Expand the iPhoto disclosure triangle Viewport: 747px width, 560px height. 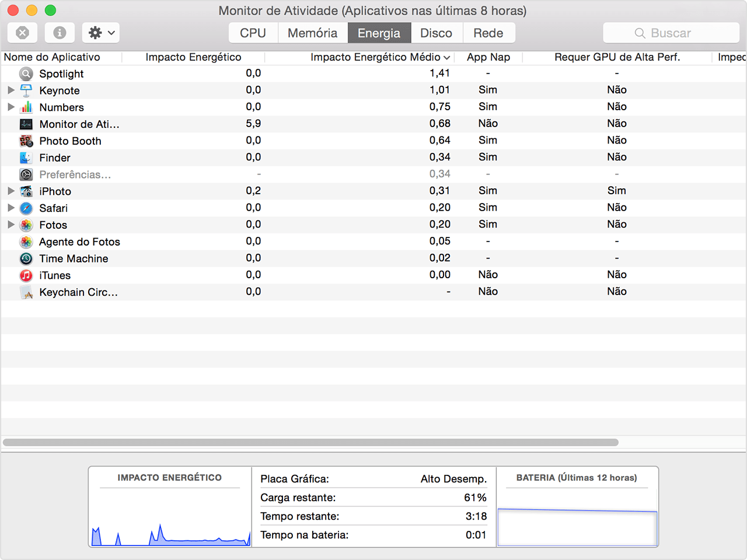[x=11, y=191]
